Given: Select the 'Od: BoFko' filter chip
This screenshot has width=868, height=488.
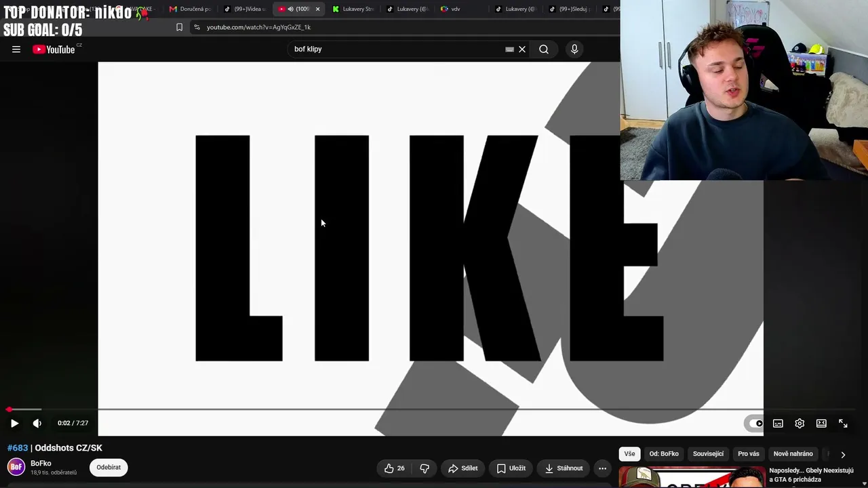Looking at the screenshot, I should (x=664, y=454).
